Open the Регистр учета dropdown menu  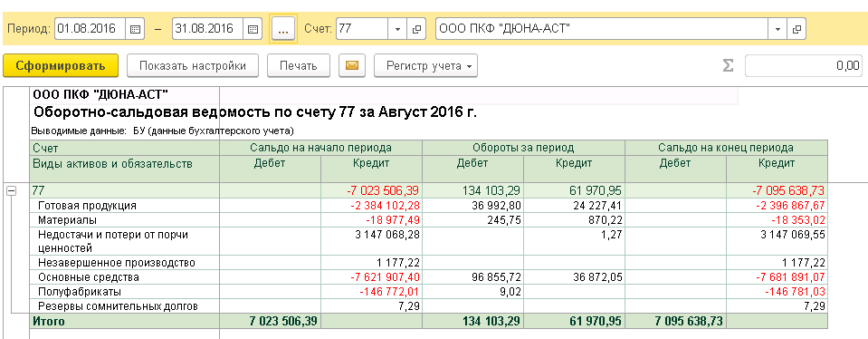pyautogui.click(x=425, y=66)
